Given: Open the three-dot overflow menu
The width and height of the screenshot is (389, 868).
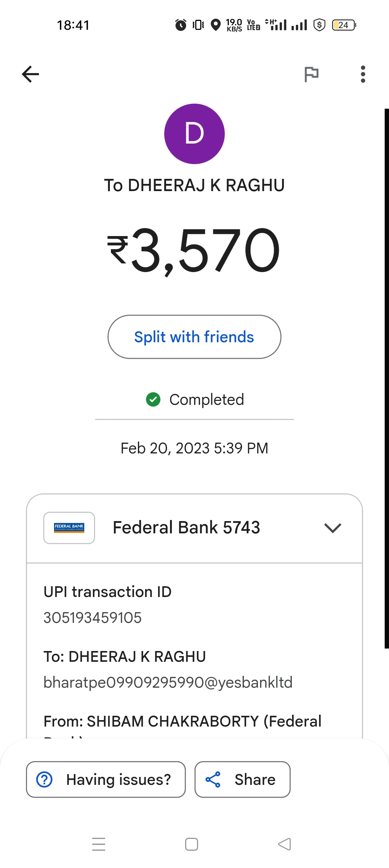Looking at the screenshot, I should (x=363, y=74).
